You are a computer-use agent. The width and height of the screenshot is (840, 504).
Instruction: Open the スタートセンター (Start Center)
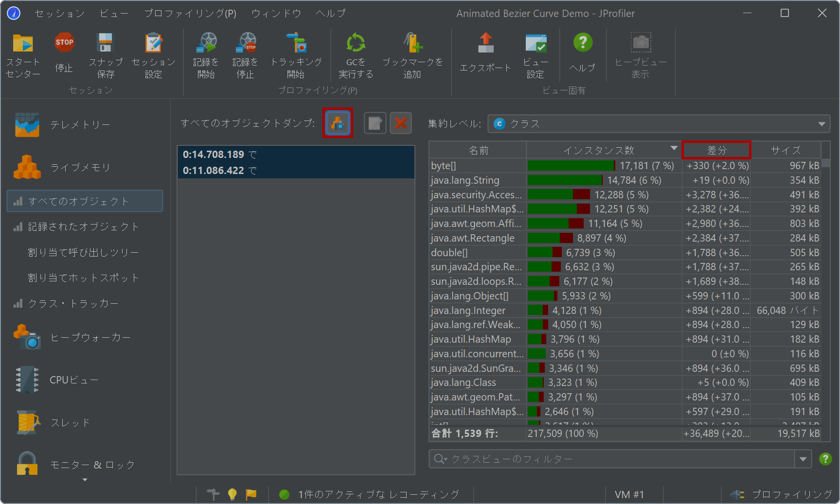pyautogui.click(x=23, y=56)
